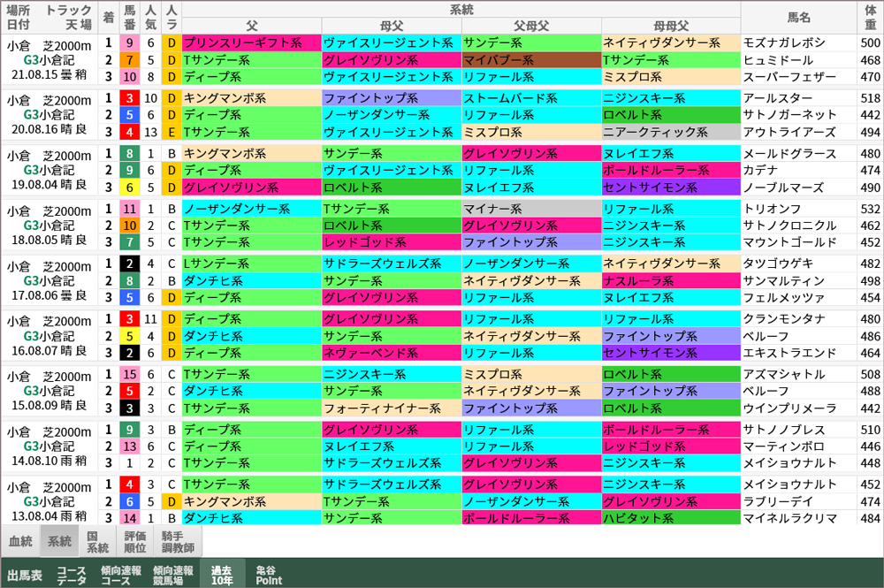This screenshot has height=588, width=884.
Task: Click the 母父 column header
Action: coord(392,26)
